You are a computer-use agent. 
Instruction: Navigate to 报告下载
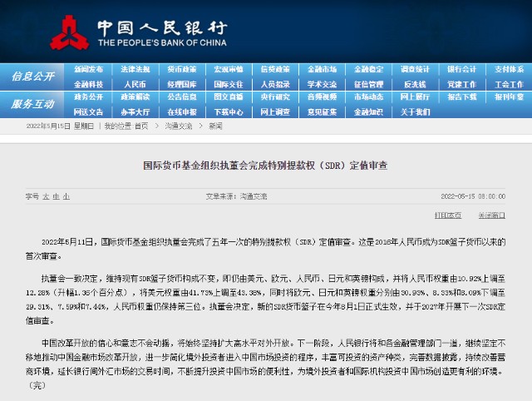[x=462, y=97]
